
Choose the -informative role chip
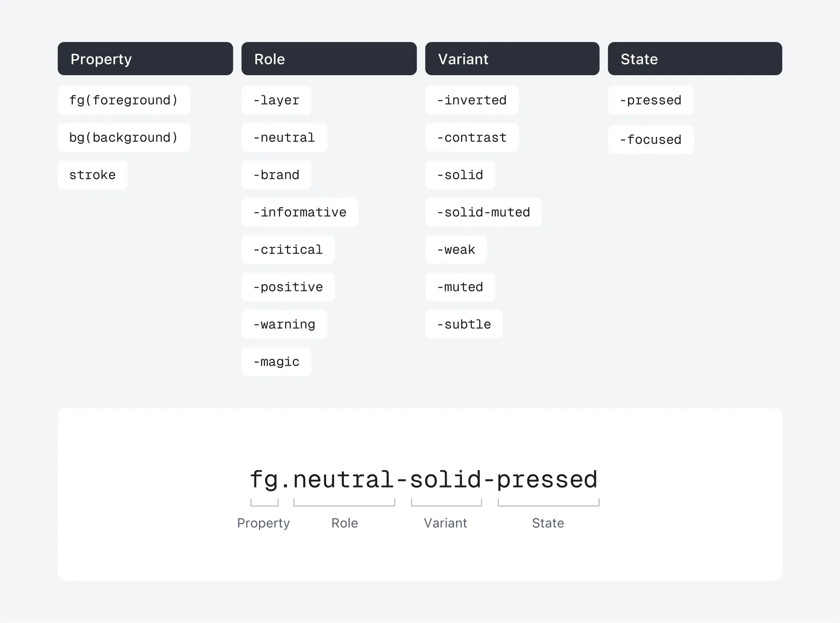pyautogui.click(x=300, y=212)
